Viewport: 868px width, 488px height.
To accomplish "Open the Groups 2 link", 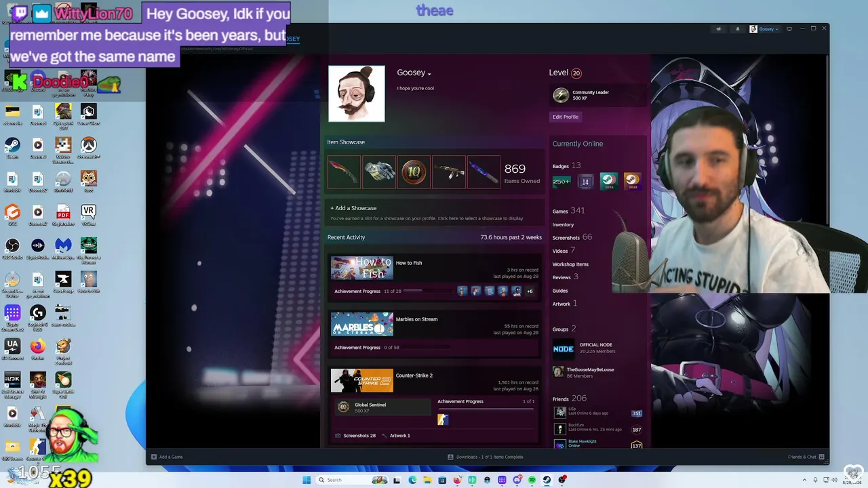I will tap(564, 329).
